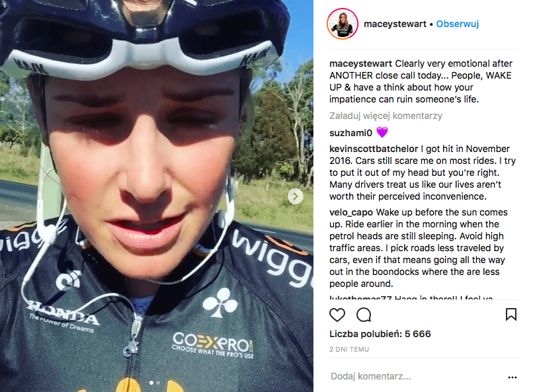Visit suzhami0 commenter profile

[x=350, y=132]
